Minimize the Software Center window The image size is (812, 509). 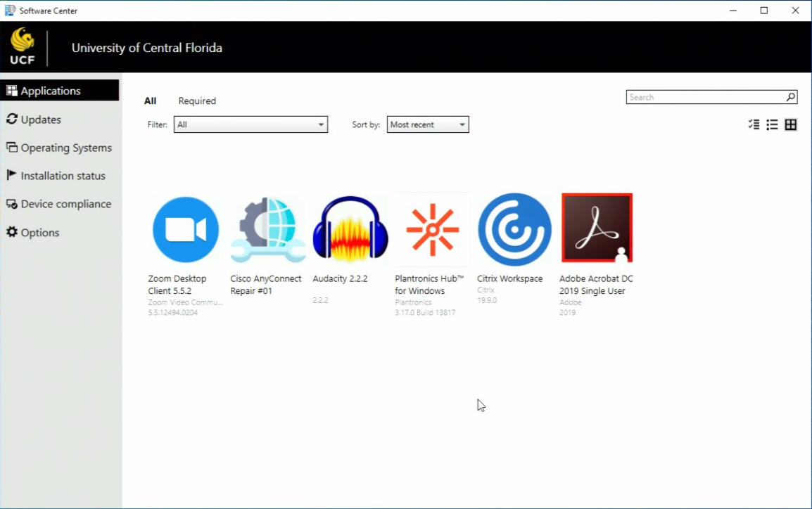tap(732, 11)
